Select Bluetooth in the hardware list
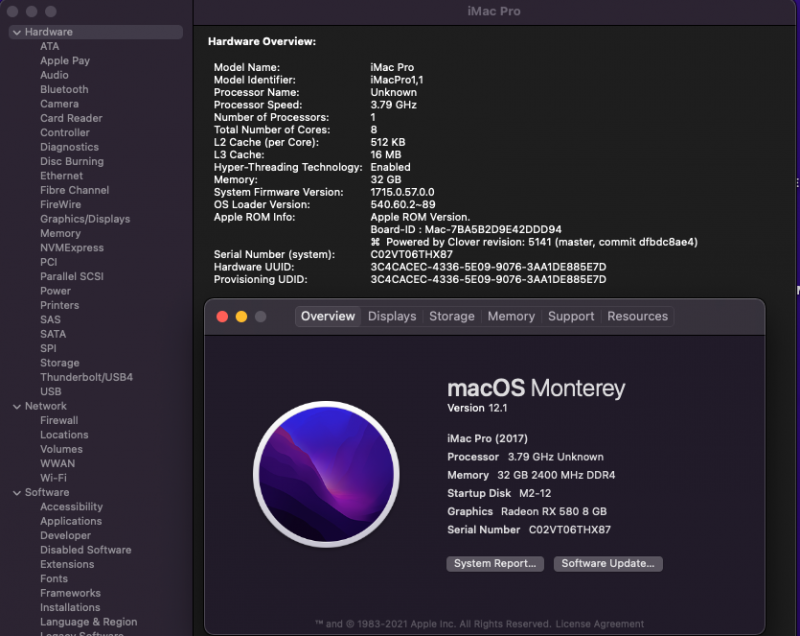 point(64,89)
